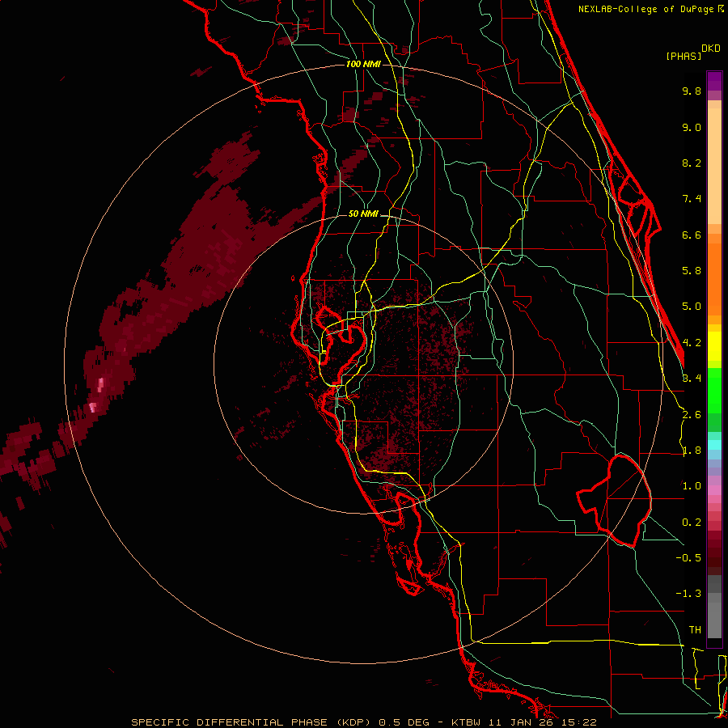This screenshot has height=728, width=728.
Task: Click the 100 NMI range ring label
Action: coord(363,64)
